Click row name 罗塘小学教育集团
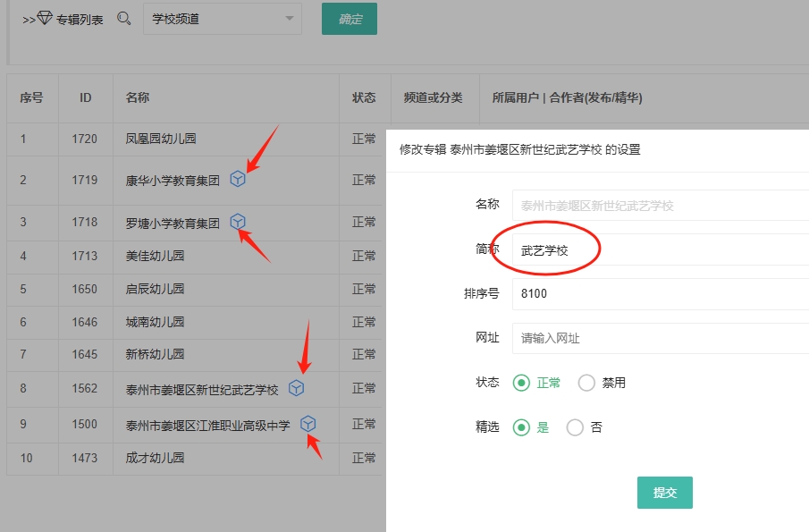The image size is (809, 532). coord(173,223)
